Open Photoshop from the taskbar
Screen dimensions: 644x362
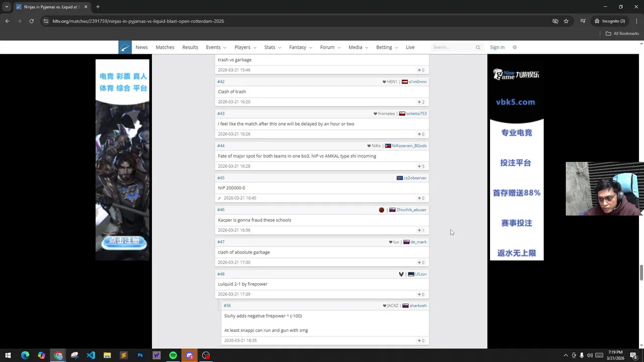tap(140, 355)
